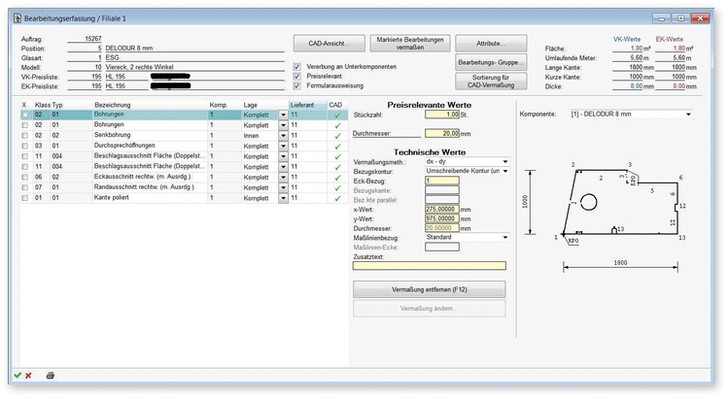728x399 pixels.
Task: Click the Komp. column header
Action: coord(218,105)
